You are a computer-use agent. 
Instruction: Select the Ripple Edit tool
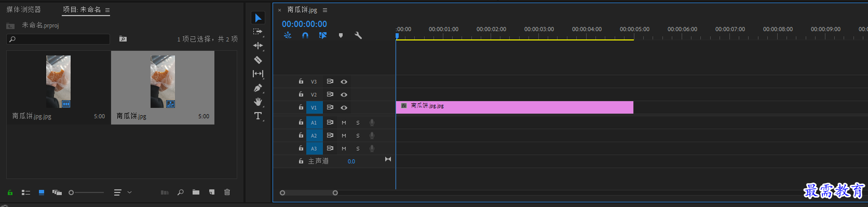tap(257, 46)
